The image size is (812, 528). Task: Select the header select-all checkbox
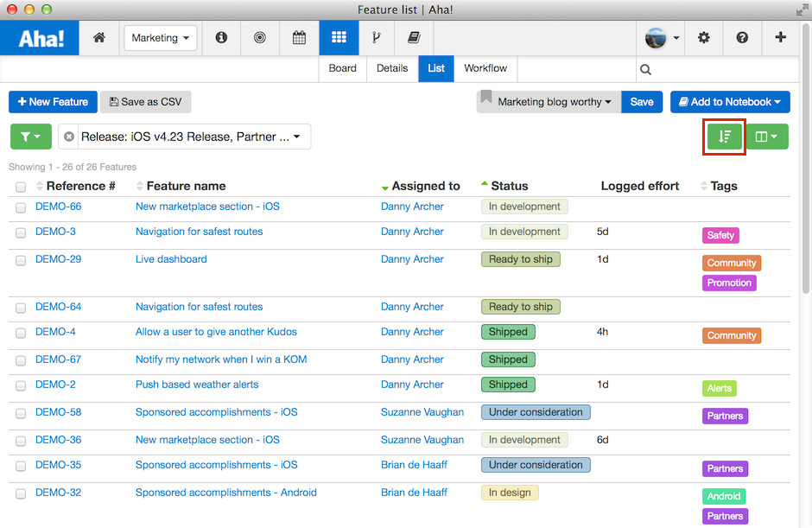(20, 186)
